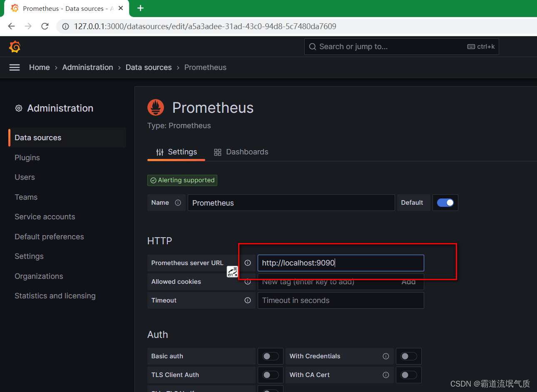Switch to the Settings tab

pyautogui.click(x=177, y=152)
